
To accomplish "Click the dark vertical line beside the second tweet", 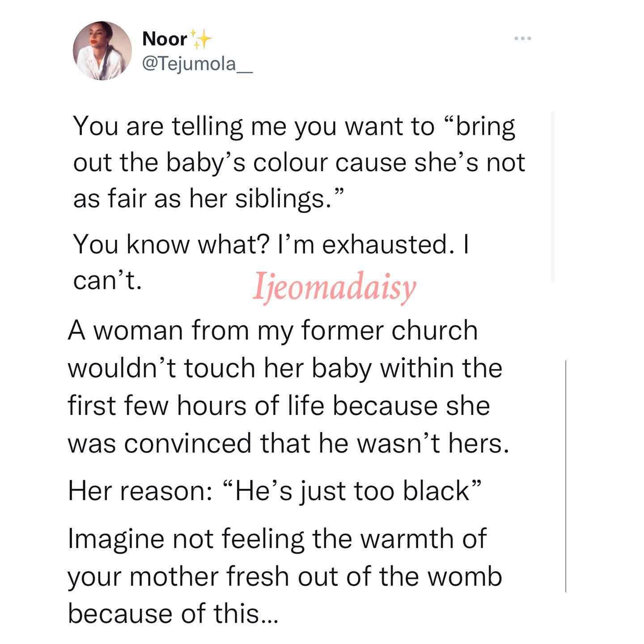I will click(x=566, y=475).
